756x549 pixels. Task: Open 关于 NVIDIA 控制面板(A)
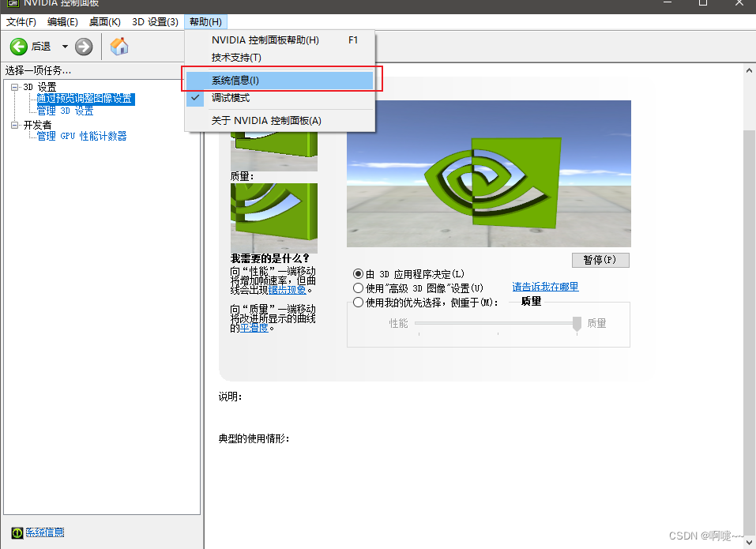tap(280, 121)
